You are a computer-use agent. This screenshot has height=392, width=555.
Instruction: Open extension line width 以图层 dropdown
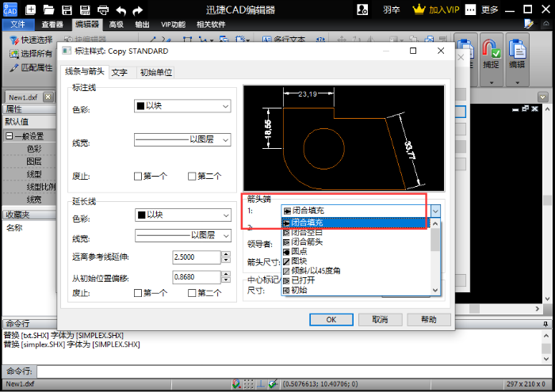pos(183,235)
